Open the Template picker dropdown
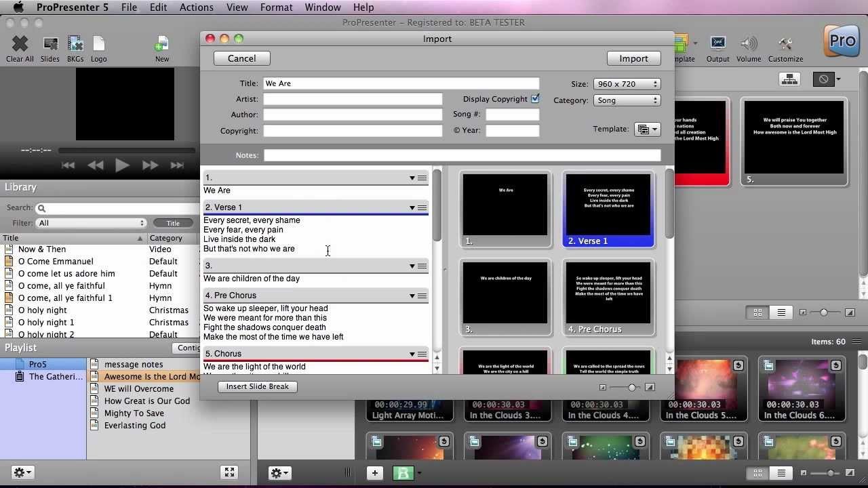Screen dimensions: 868x488 (647, 129)
